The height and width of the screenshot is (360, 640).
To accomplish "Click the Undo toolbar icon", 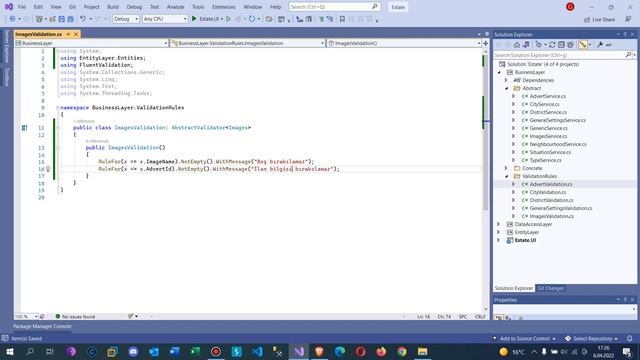I will pos(83,19).
